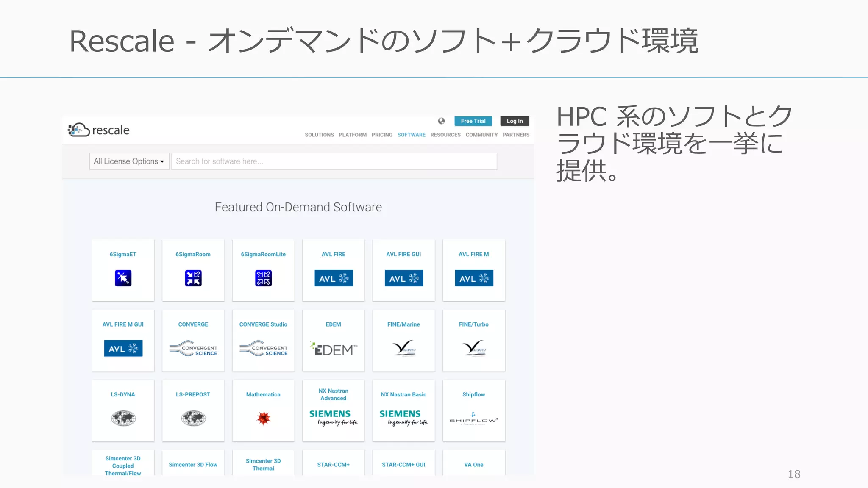Click the LS-PREPOST globe logo
The height and width of the screenshot is (488, 868).
[193, 419]
